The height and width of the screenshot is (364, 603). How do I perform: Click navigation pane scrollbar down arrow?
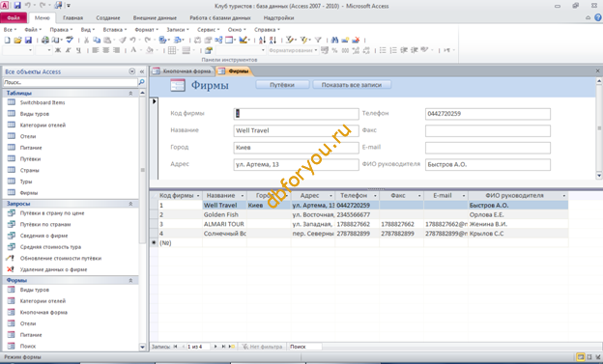(x=142, y=347)
